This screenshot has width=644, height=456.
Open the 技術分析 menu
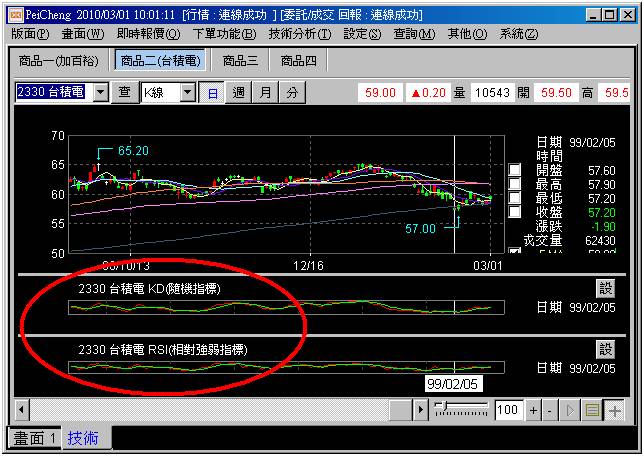[x=300, y=34]
